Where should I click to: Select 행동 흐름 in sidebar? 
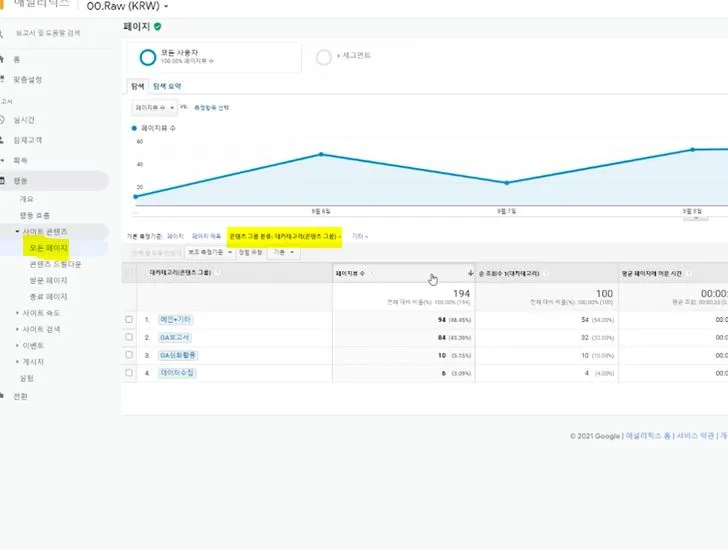click(34, 215)
